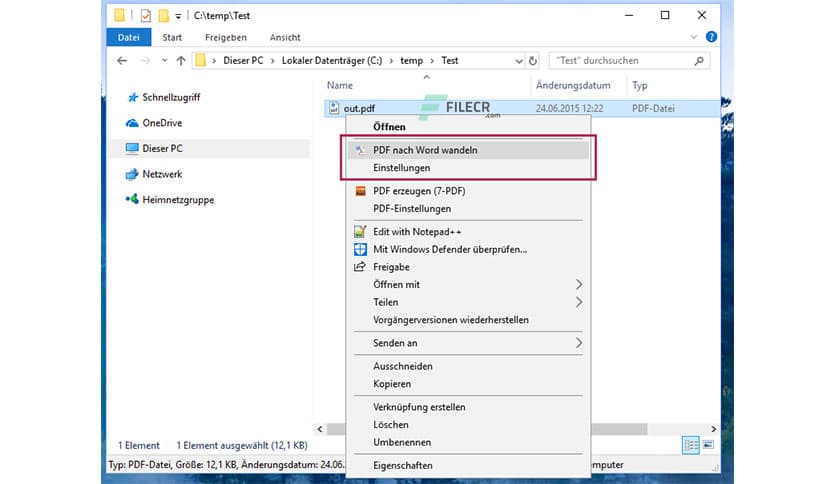Click the Freigabe share icon
The image size is (836, 484).
[x=360, y=267]
